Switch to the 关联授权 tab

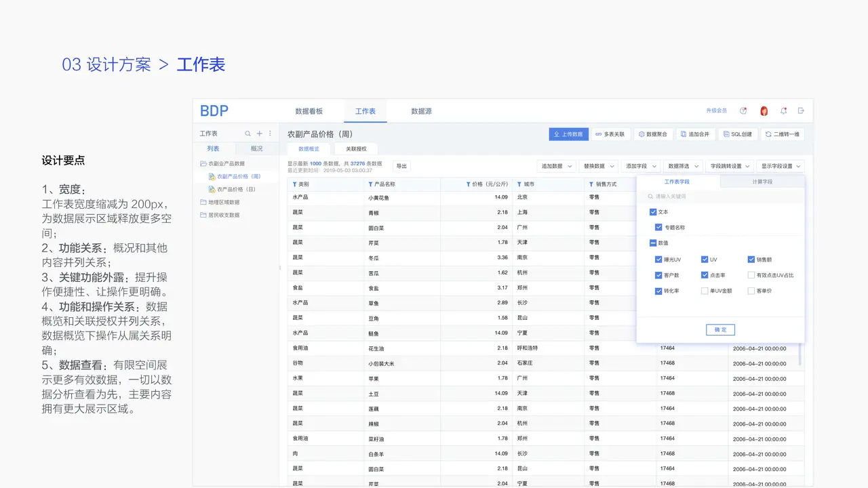coord(356,148)
